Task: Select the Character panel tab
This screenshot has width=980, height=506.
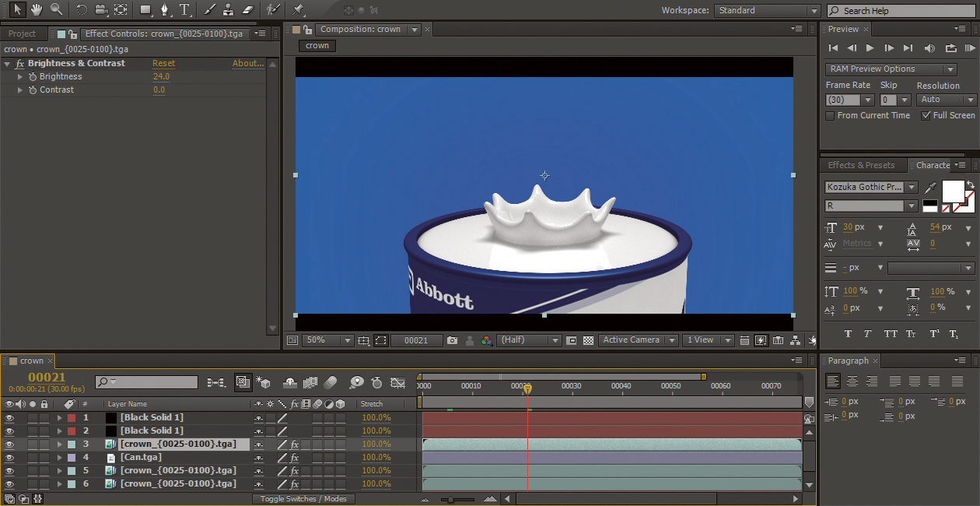Action: point(932,165)
